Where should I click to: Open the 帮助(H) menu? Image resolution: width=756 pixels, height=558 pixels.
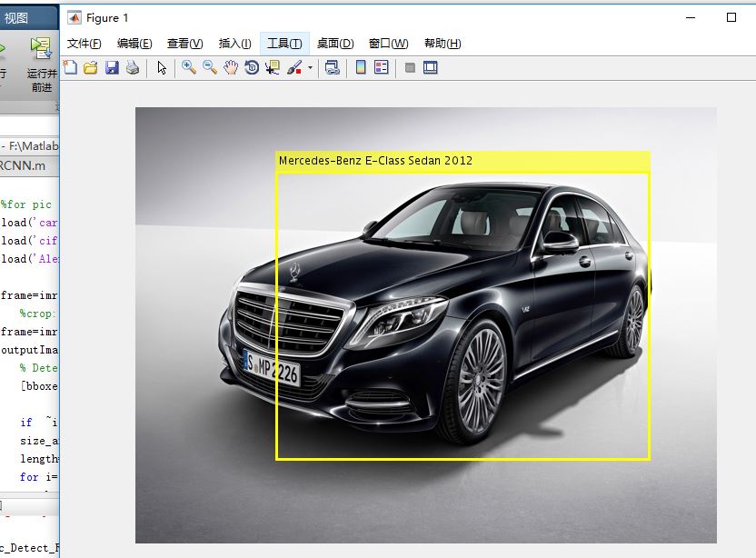click(443, 44)
